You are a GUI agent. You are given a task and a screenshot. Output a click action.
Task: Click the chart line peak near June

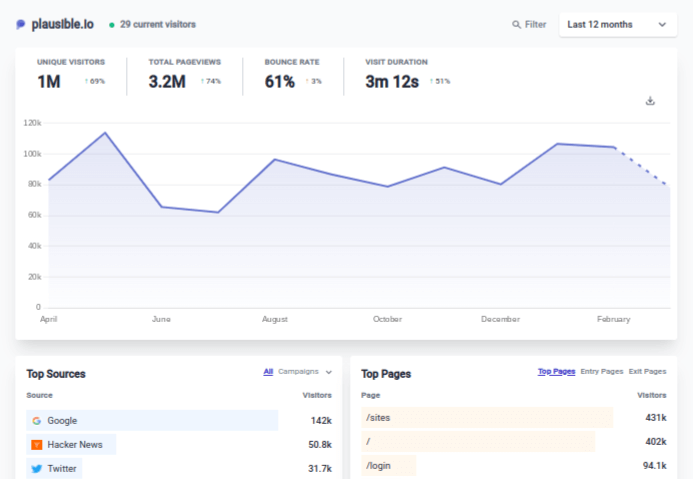104,132
